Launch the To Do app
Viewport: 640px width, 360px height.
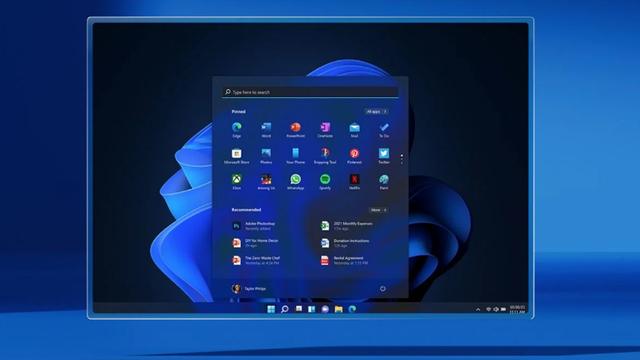point(384,130)
